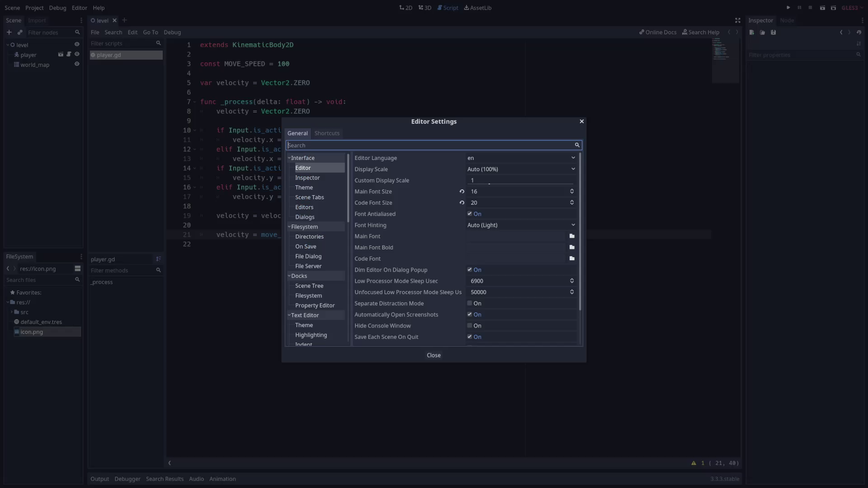This screenshot has width=868, height=488.
Task: Load a resource in Inspector
Action: click(763, 32)
